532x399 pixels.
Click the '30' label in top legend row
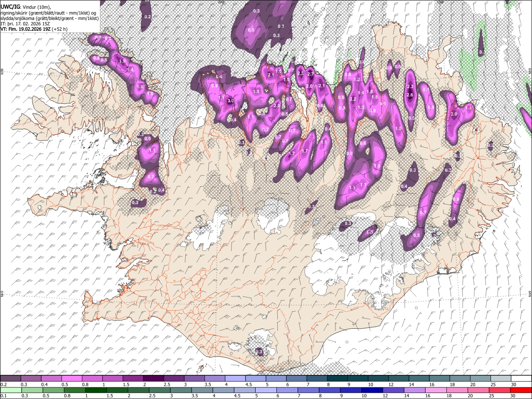[514, 384]
